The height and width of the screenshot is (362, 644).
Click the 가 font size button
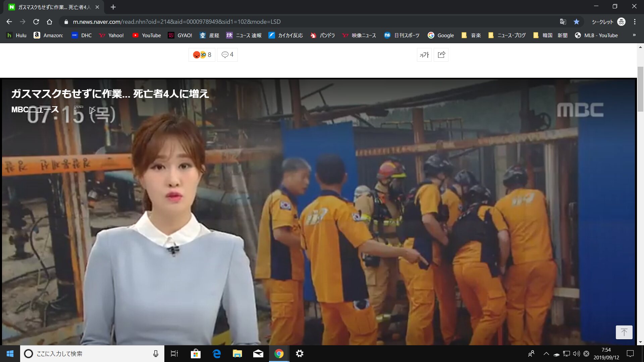pyautogui.click(x=424, y=55)
